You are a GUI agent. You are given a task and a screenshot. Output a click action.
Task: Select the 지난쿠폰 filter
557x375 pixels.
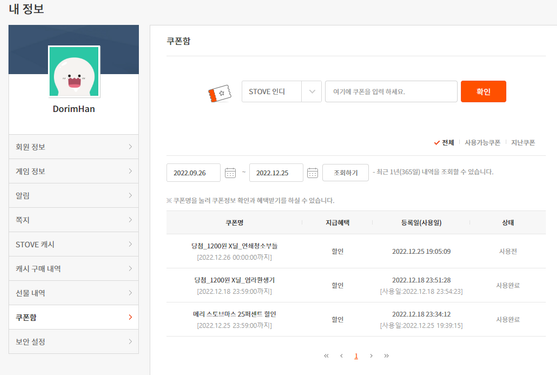[523, 143]
